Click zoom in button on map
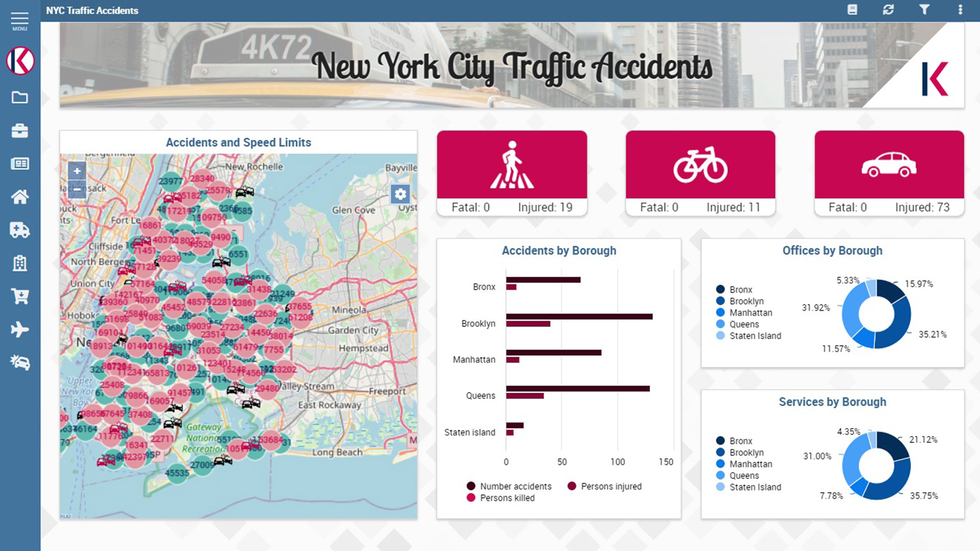Screen dimensions: 980x551 (x=77, y=171)
